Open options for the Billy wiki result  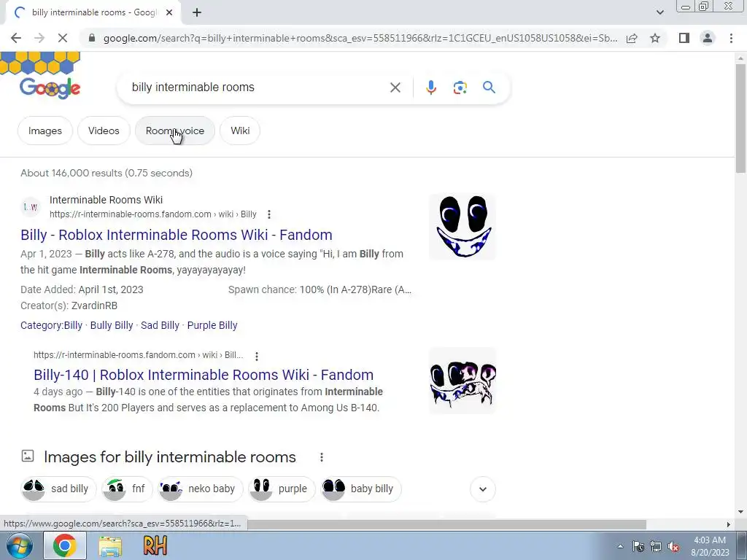point(269,214)
